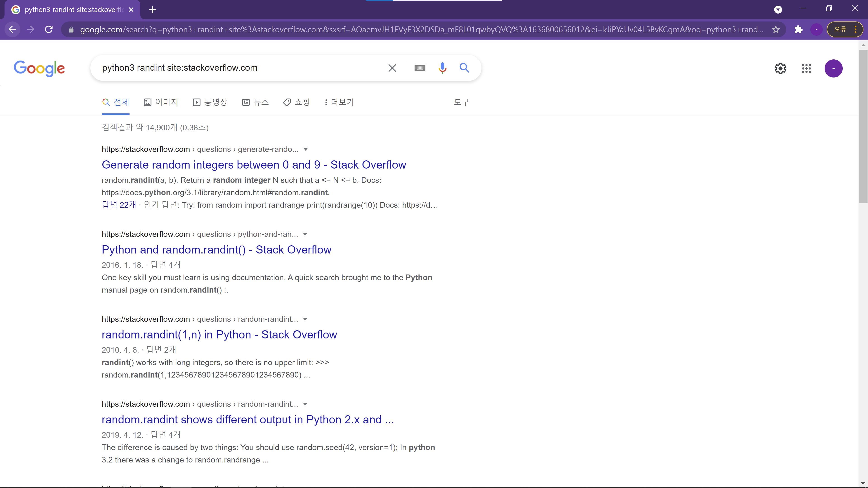The height and width of the screenshot is (488, 868).
Task: Switch to the 쇼핑 tab
Action: (x=297, y=102)
